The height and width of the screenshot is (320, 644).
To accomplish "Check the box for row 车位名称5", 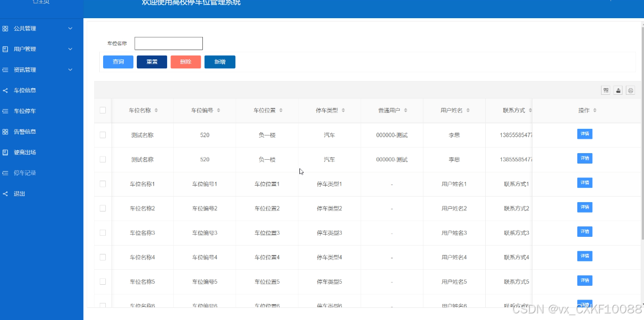I will pos(103,281).
